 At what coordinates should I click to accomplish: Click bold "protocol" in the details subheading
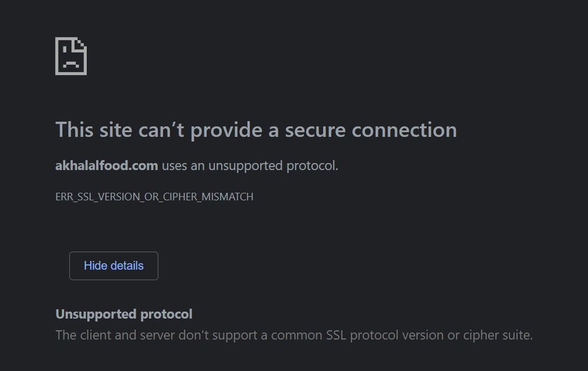(x=167, y=315)
